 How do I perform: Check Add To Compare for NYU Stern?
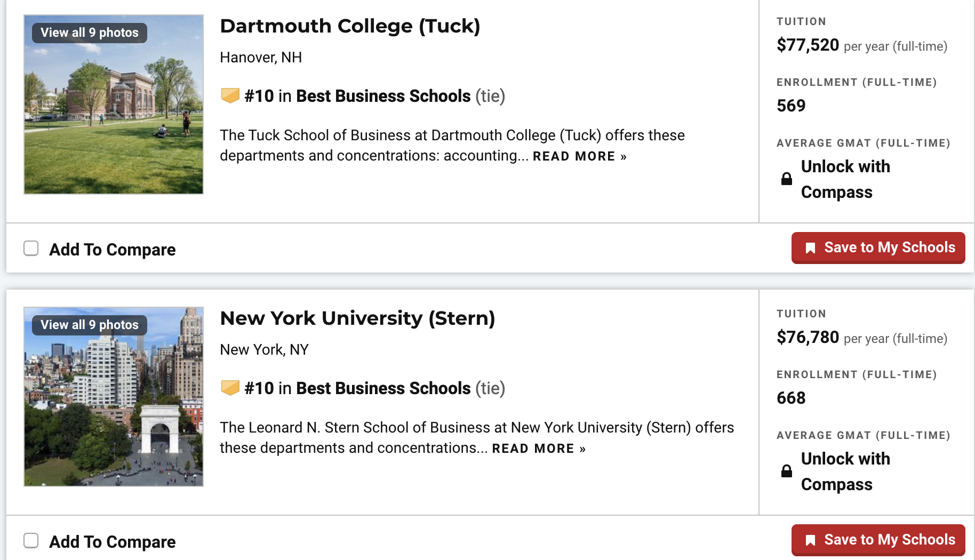(31, 541)
